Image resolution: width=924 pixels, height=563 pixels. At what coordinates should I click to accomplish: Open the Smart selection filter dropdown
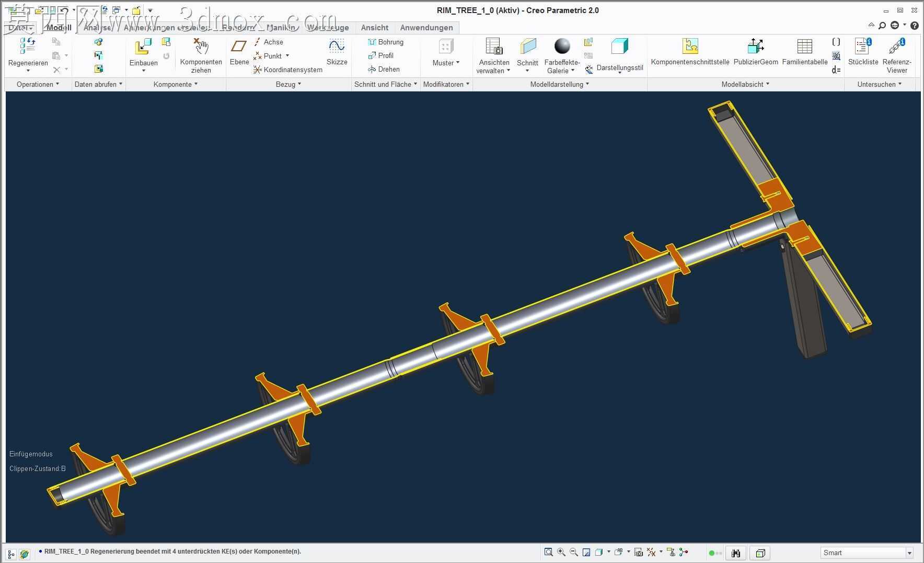point(909,553)
